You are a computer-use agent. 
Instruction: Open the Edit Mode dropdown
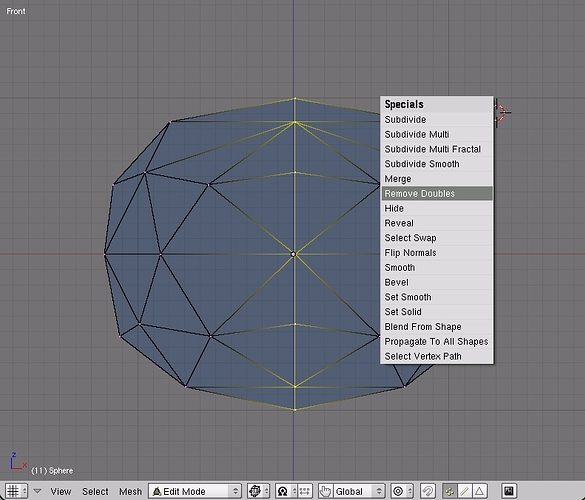click(195, 491)
